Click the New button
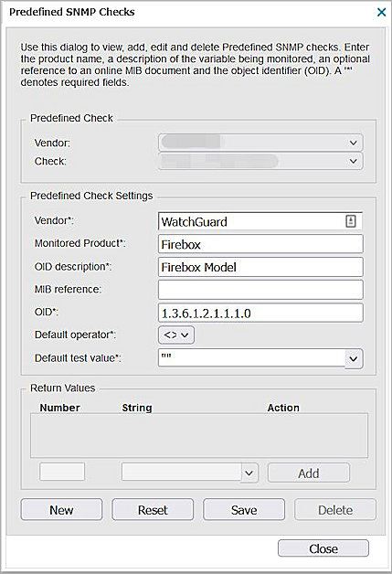Screen dimensions: 392x574 61,510
